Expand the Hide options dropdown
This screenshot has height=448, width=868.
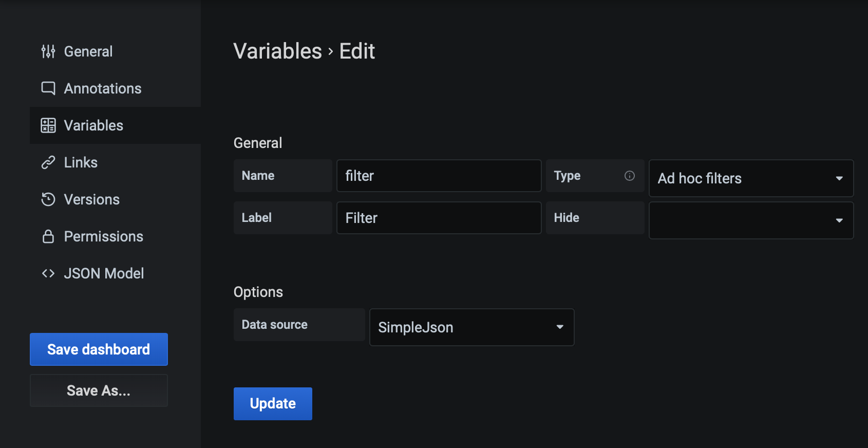click(751, 220)
